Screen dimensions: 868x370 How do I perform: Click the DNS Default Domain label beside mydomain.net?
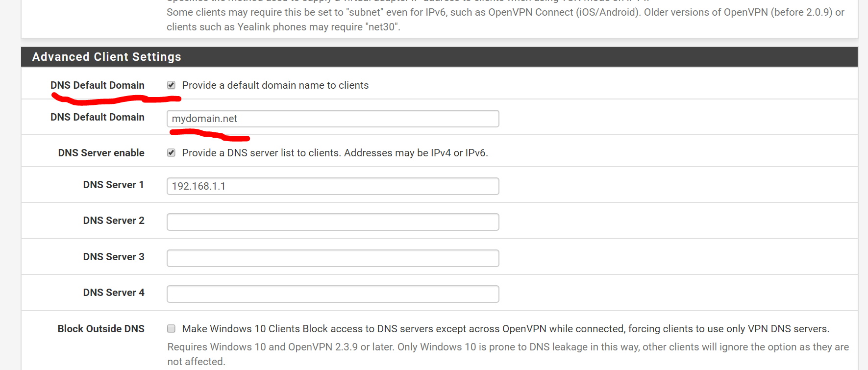point(98,117)
